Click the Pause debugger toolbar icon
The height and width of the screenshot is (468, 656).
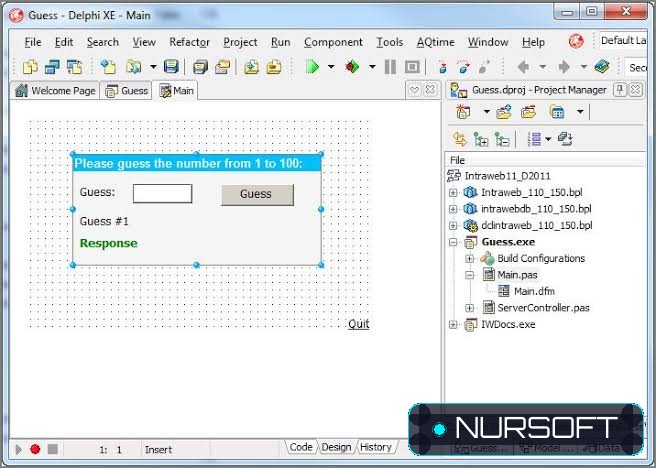point(390,66)
